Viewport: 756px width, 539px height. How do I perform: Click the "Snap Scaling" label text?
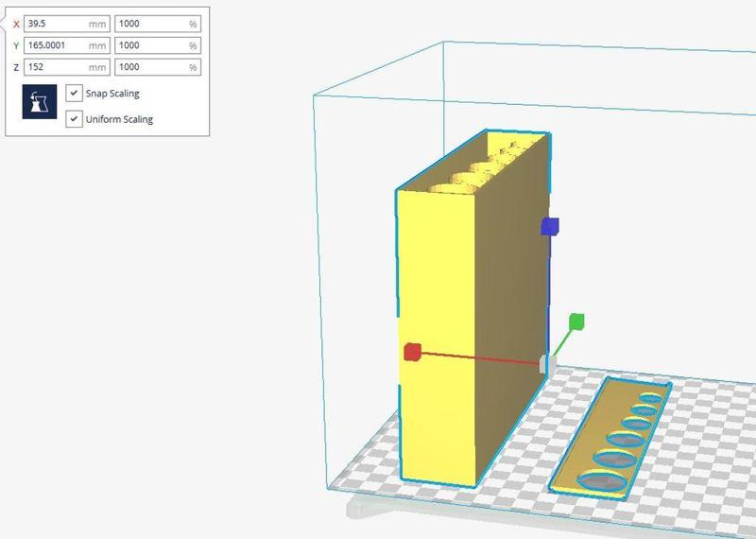[112, 94]
